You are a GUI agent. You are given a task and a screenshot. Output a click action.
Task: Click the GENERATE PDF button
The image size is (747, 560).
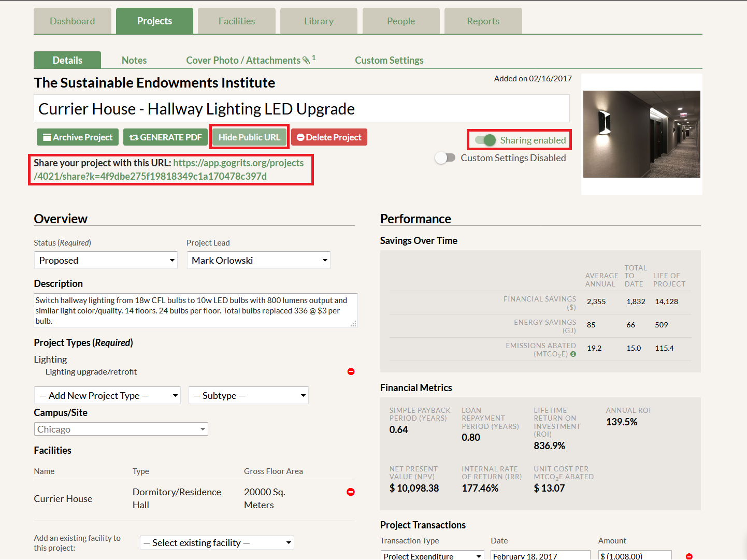click(166, 137)
